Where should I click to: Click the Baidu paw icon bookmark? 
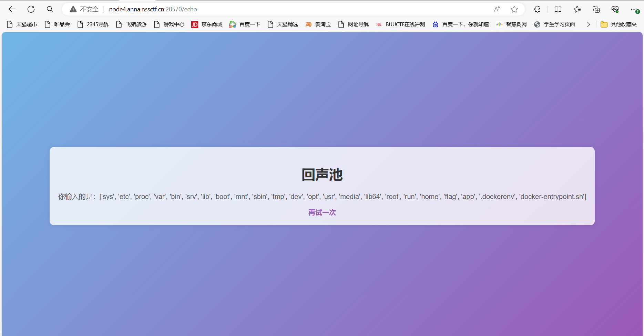tap(436, 24)
